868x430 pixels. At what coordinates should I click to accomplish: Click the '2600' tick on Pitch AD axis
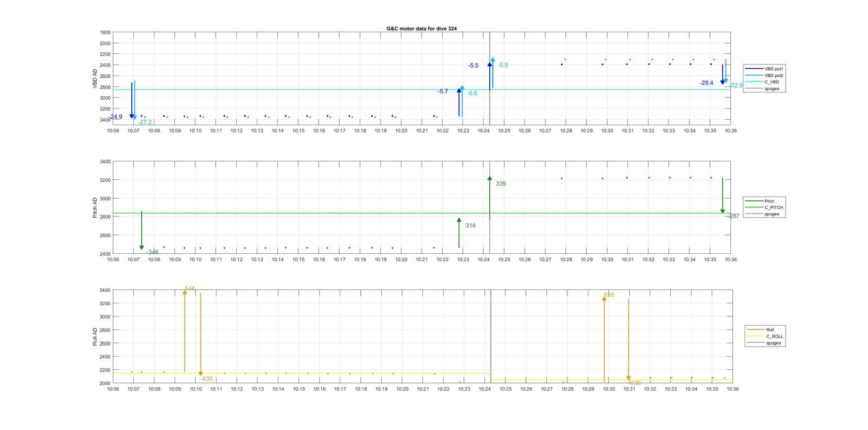105,235
